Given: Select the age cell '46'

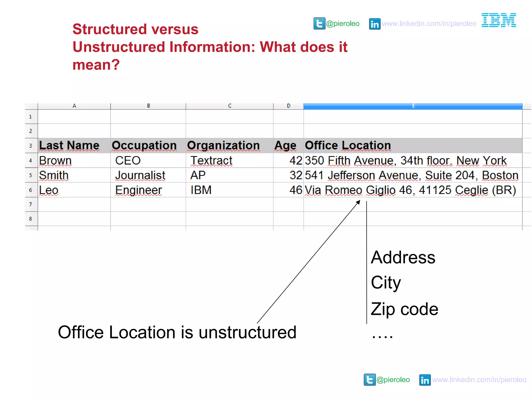Looking at the screenshot, I should pos(289,190).
